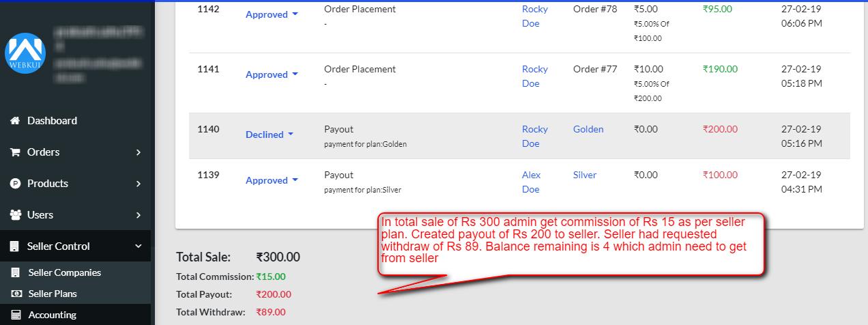Open Declined status dropdown for transaction 1140
The image size is (868, 325).
[x=270, y=135]
